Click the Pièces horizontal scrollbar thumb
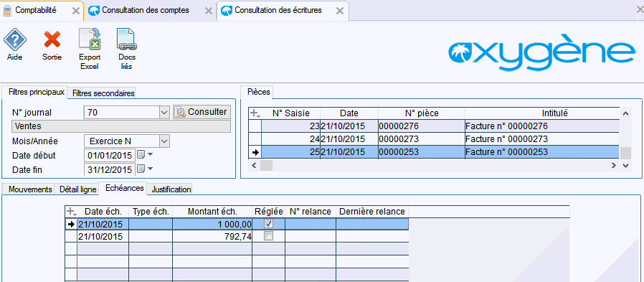The width and height of the screenshot is (644, 282). [266, 165]
